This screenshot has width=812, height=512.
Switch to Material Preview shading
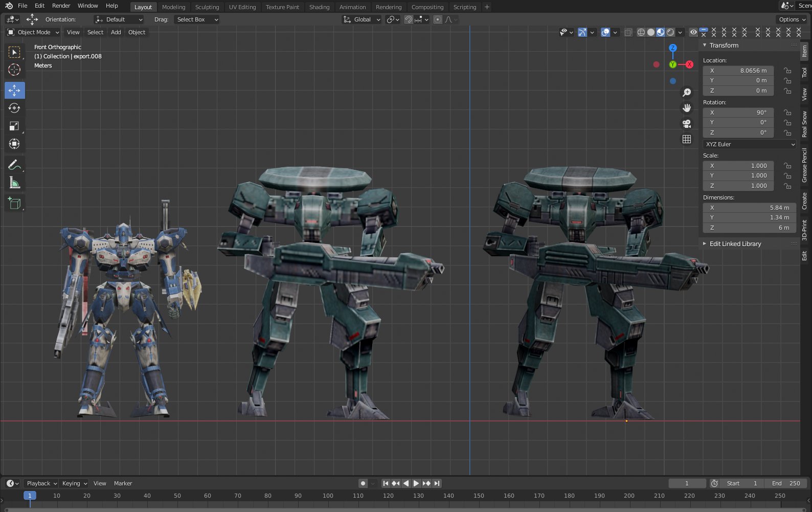(x=661, y=32)
